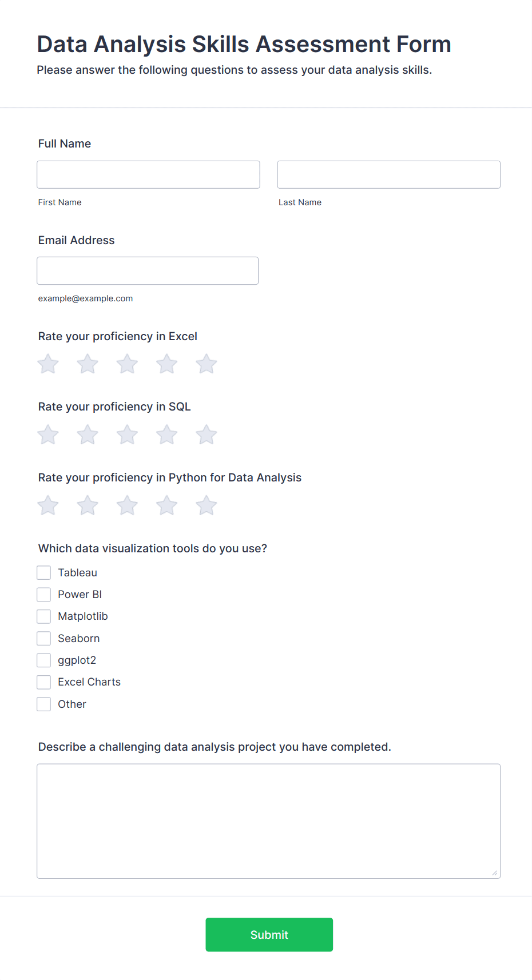Viewport: 532px width, 980px height.
Task: Give Excel proficiency five stars
Action: [206, 364]
